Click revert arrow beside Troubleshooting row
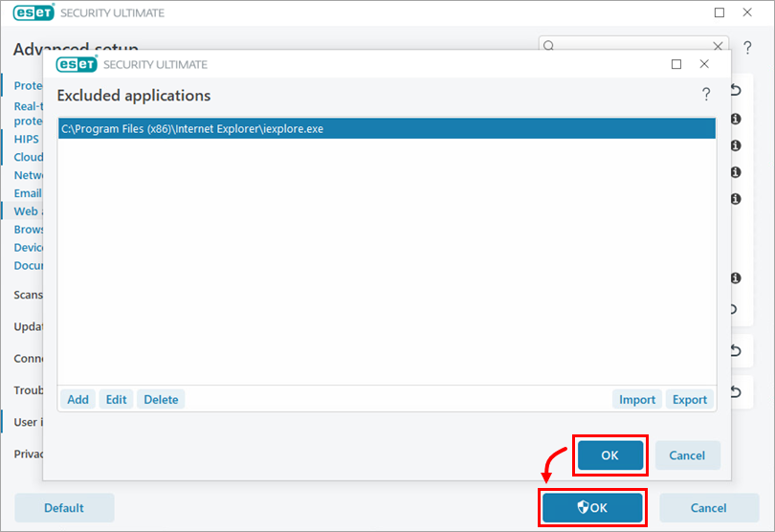Image resolution: width=775 pixels, height=532 pixels. tap(737, 392)
